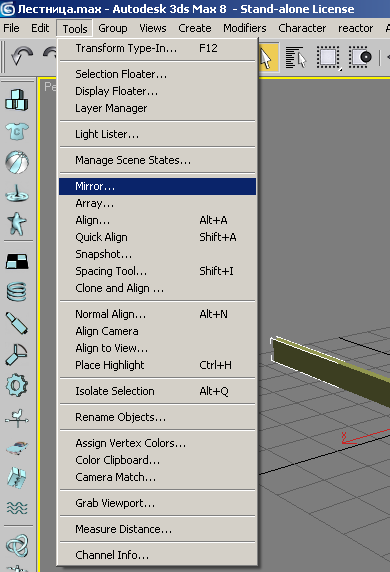Click the coiled spring icon in sidebar

pyautogui.click(x=17, y=292)
